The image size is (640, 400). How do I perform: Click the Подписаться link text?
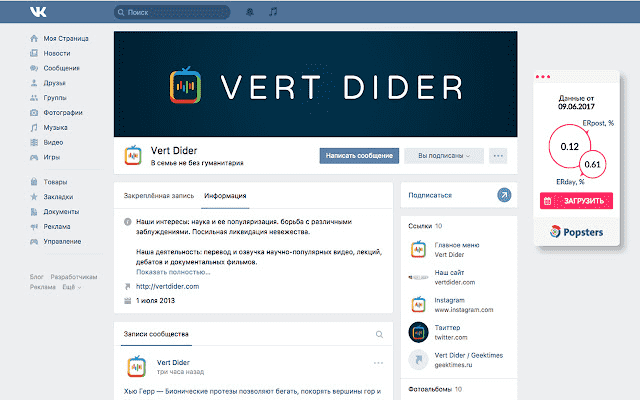point(430,195)
